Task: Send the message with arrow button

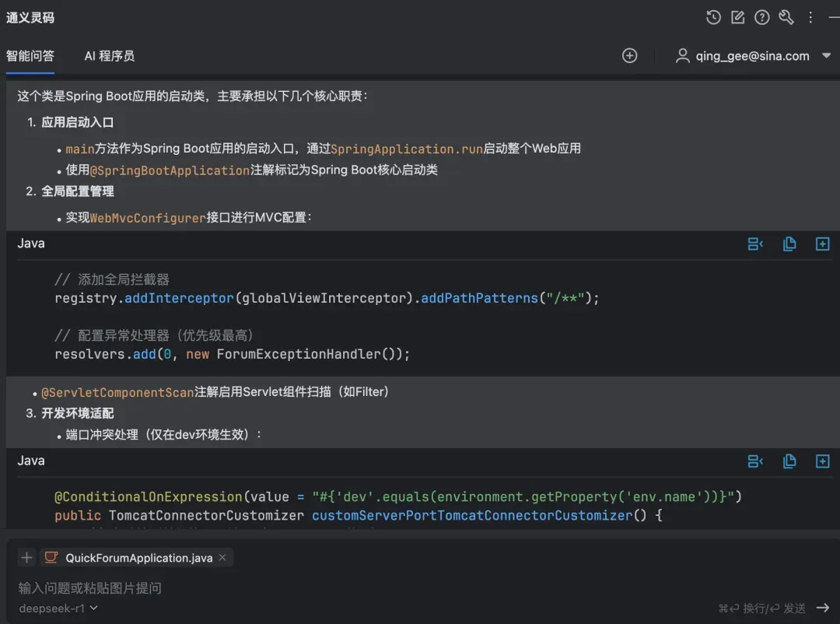Action: 823,608
